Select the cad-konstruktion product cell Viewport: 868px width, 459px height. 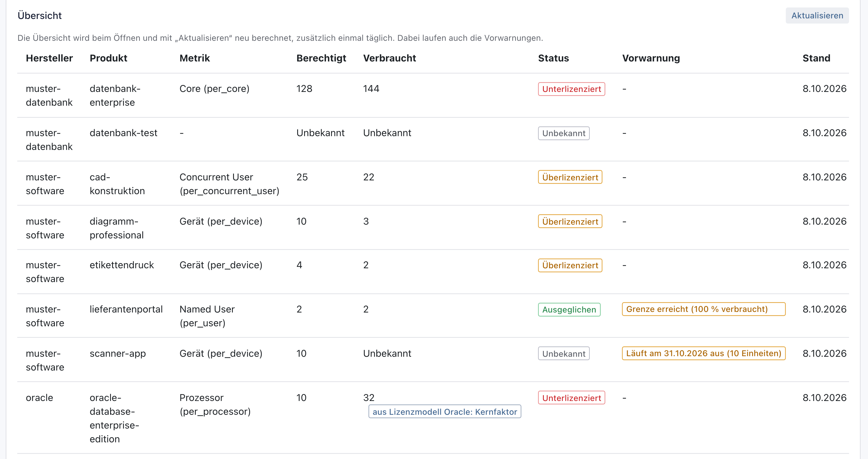click(x=117, y=184)
